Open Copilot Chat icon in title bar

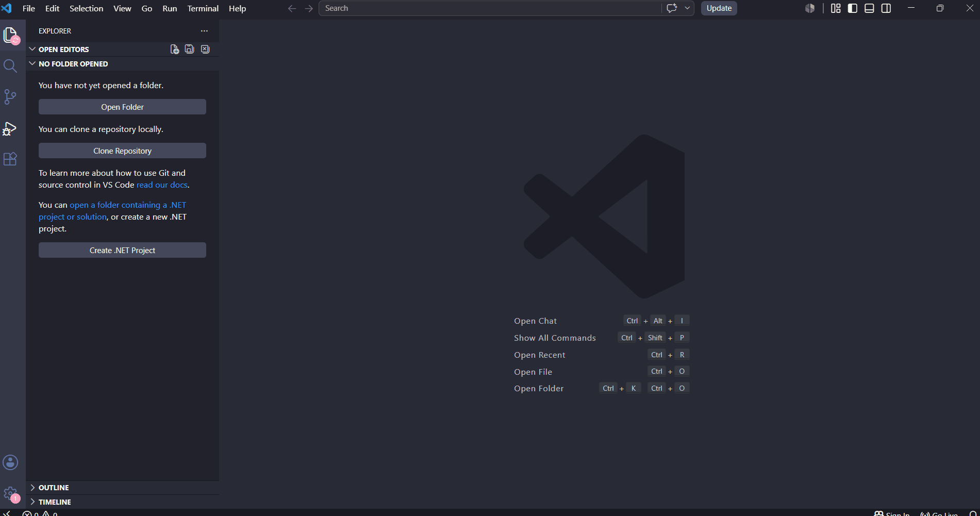click(x=672, y=8)
